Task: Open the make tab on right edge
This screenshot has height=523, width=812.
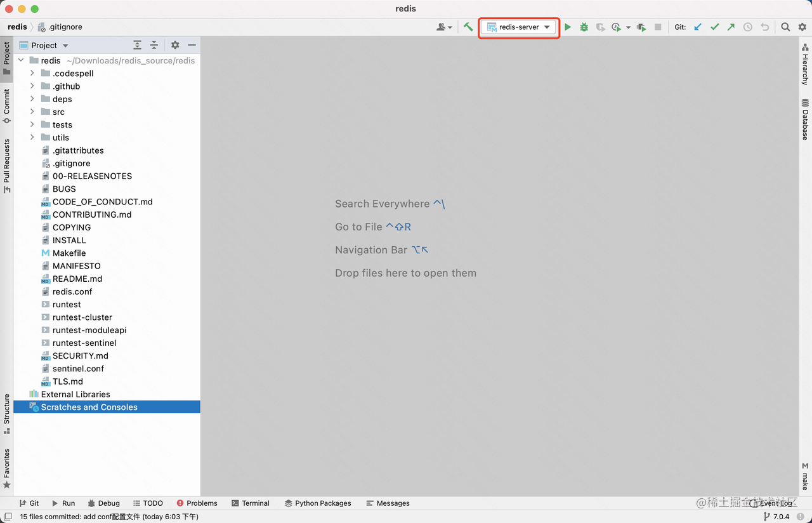Action: click(x=805, y=477)
